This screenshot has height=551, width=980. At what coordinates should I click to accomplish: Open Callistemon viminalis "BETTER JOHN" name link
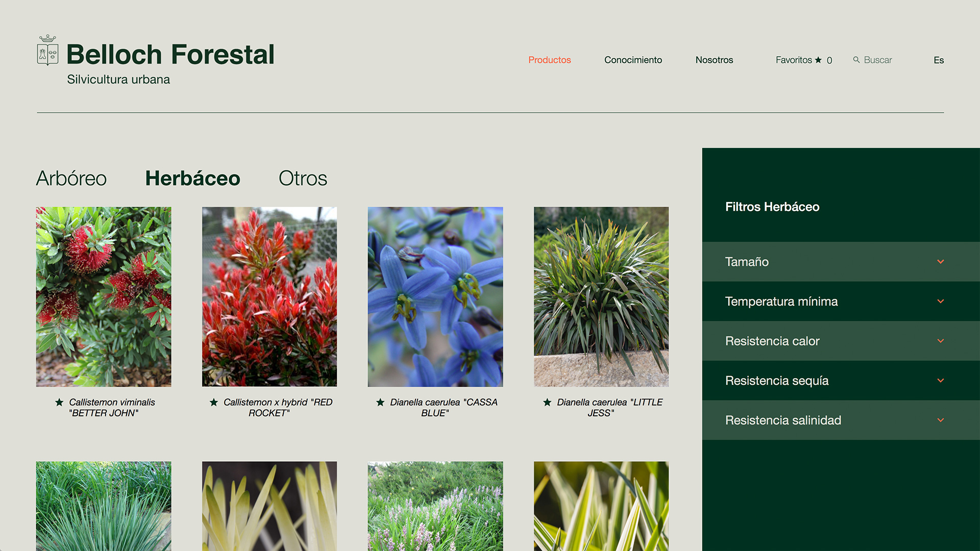tap(112, 408)
